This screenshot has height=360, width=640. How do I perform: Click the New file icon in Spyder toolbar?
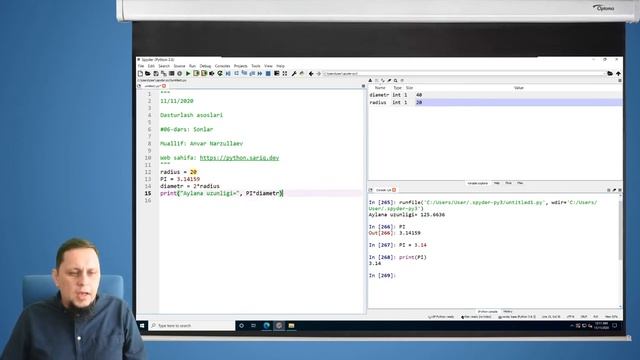coord(140,73)
